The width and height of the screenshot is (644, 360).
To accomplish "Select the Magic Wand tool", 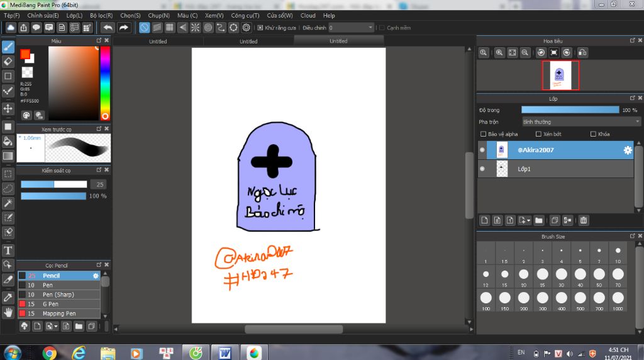I will click(8, 203).
